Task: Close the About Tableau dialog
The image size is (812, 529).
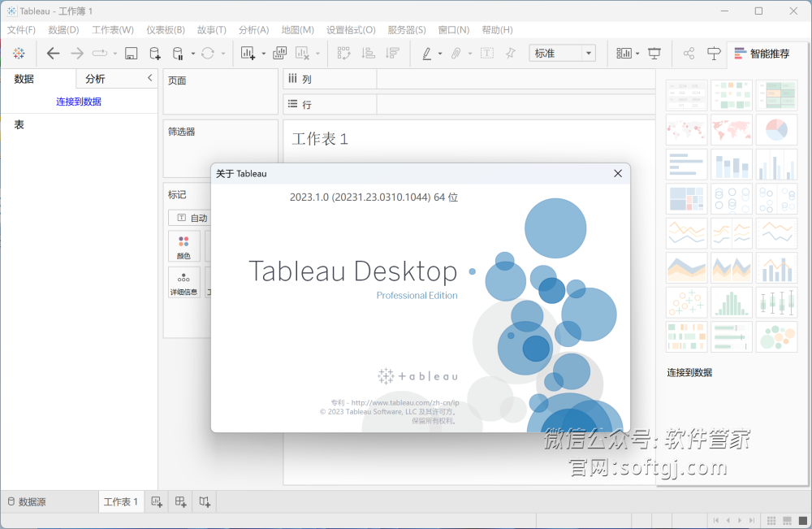Action: pos(617,173)
